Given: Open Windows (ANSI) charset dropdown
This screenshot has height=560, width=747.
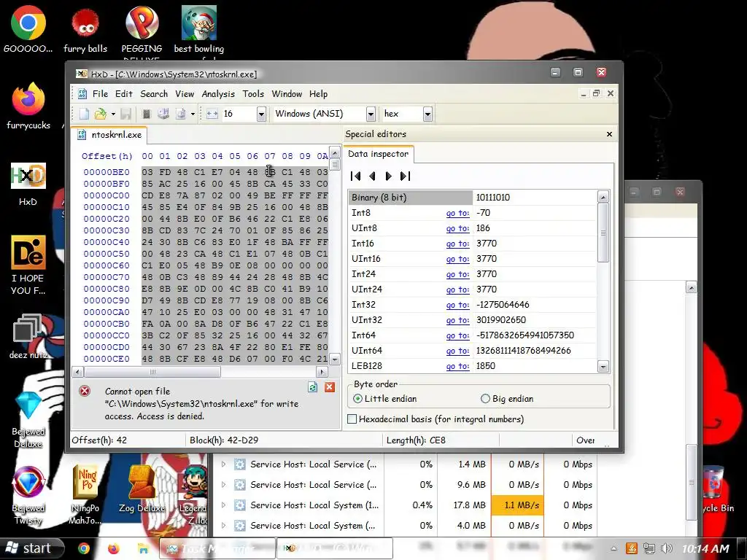Looking at the screenshot, I should [x=371, y=114].
